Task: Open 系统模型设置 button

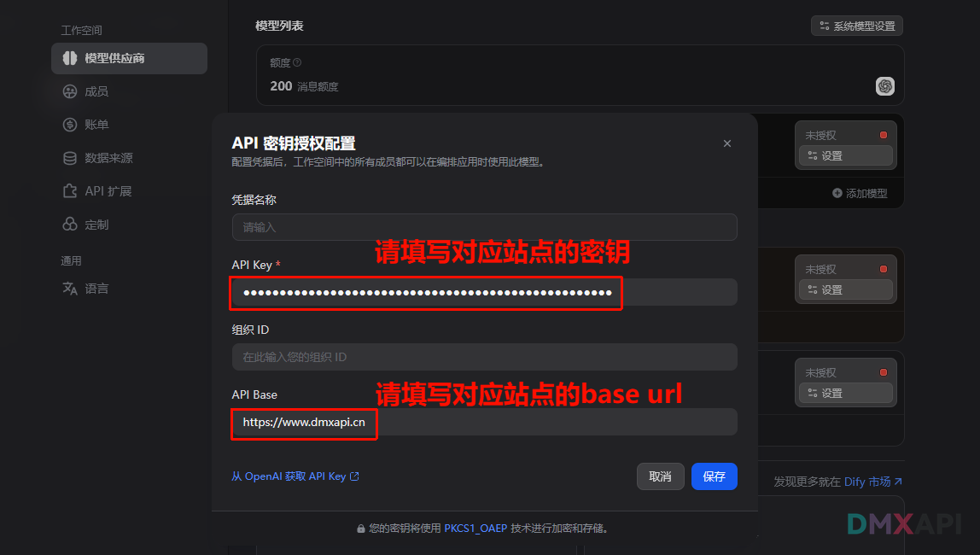Action: click(x=857, y=26)
